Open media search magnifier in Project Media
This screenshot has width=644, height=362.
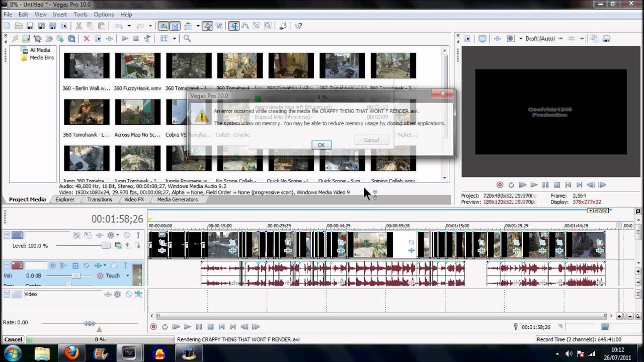187,38
